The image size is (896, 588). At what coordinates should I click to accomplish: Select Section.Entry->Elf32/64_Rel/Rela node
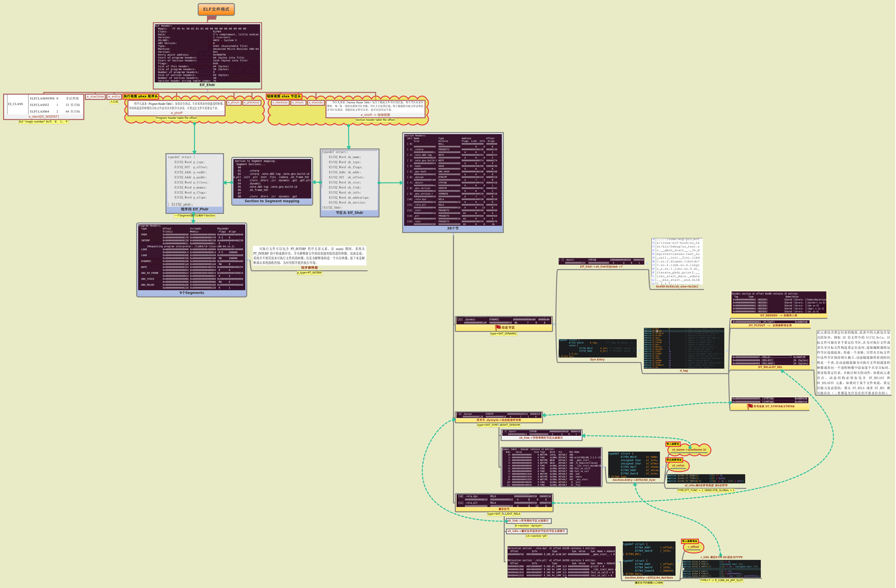tap(649, 561)
